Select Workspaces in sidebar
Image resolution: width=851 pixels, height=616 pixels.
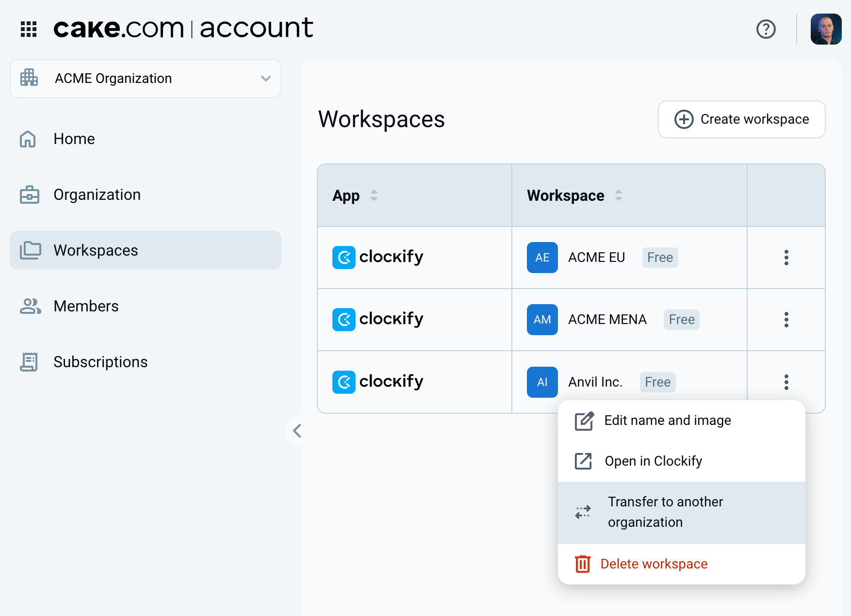click(x=146, y=250)
